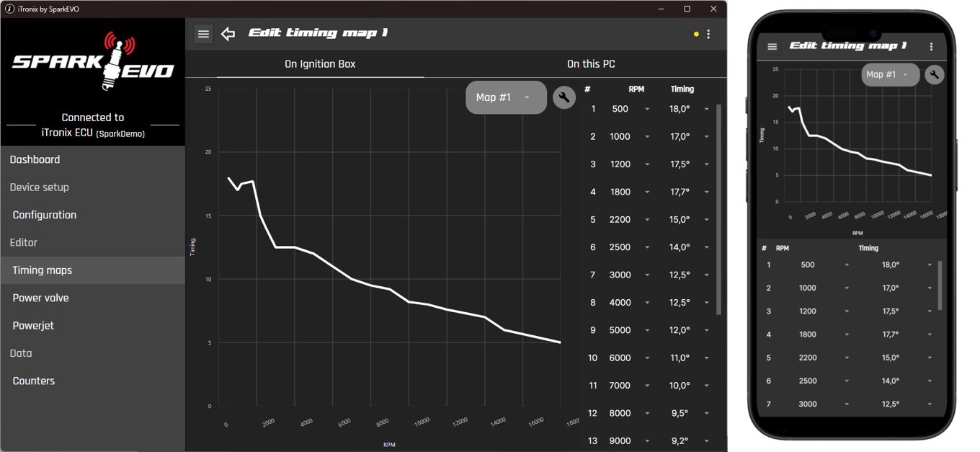Open the Timing dropdown for row 5 (15,0°)
The width and height of the screenshot is (980, 452).
[706, 220]
